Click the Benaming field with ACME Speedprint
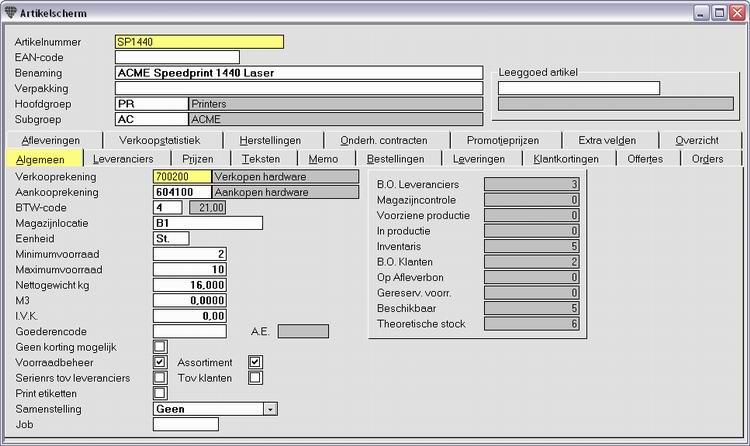 click(299, 73)
